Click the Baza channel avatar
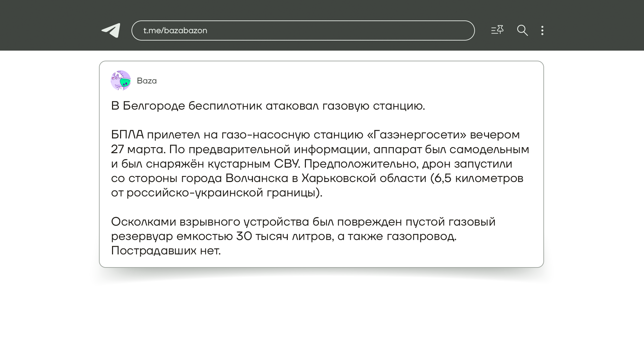Viewport: 644px width, 362px height. tap(121, 80)
